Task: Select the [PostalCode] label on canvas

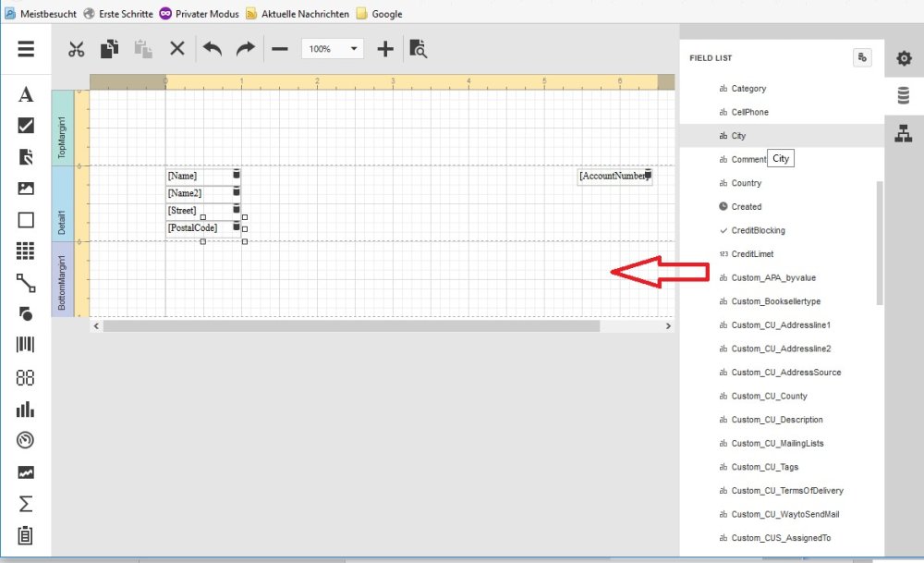Action: tap(203, 227)
